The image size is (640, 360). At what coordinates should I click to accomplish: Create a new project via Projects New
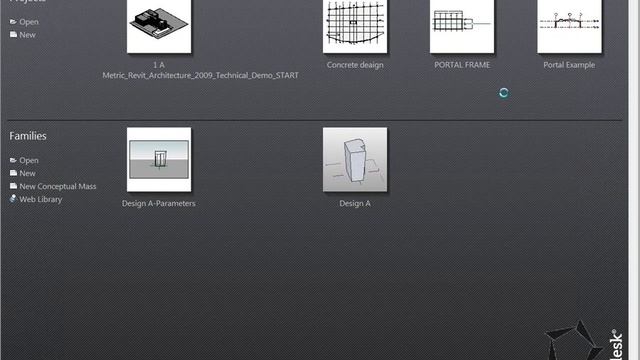coord(27,35)
